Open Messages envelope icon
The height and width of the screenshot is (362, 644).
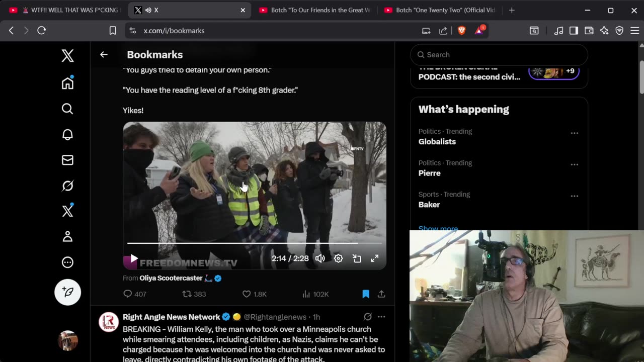[x=67, y=160]
